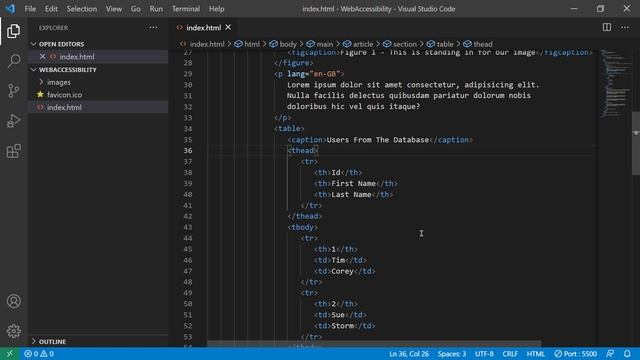Click the html breadcrumb item
The image size is (640, 360).
coord(247,44)
